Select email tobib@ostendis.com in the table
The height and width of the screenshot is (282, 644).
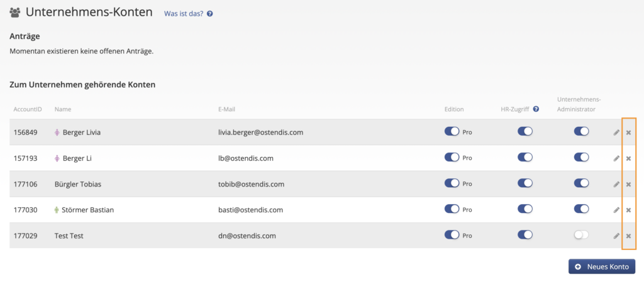252,185
